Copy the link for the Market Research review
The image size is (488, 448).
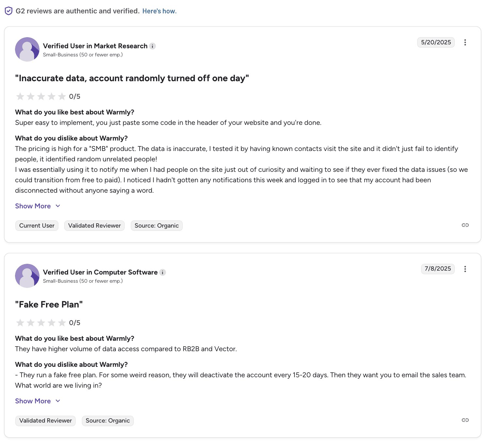tap(465, 225)
